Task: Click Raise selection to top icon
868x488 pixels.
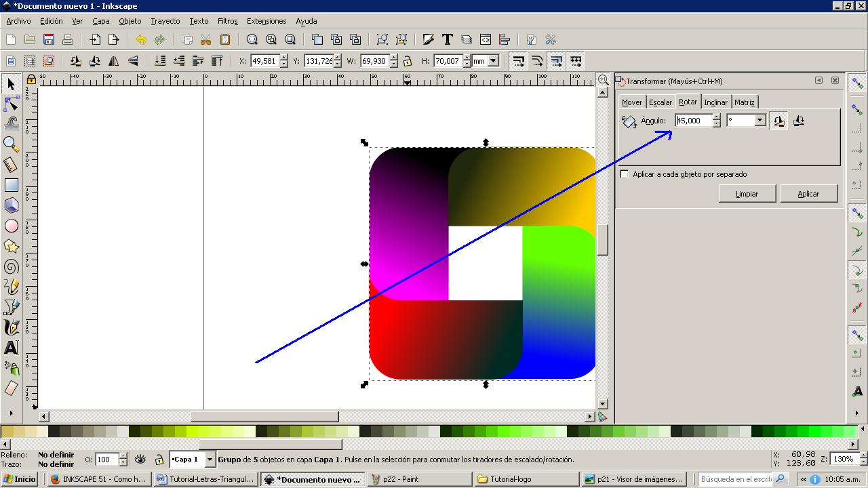Action: 217,61
